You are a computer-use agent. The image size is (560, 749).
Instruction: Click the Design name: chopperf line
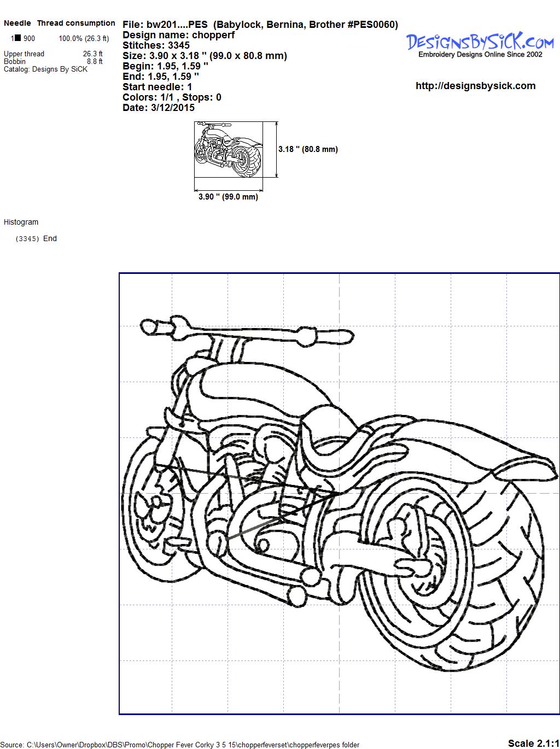[178, 35]
